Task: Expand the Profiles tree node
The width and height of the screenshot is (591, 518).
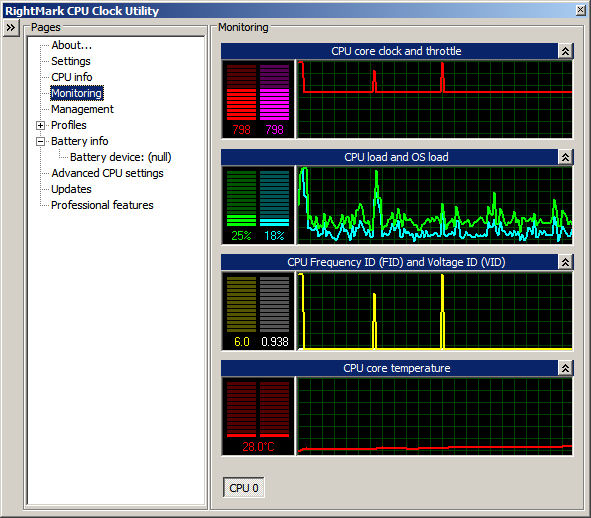Action: point(40,125)
